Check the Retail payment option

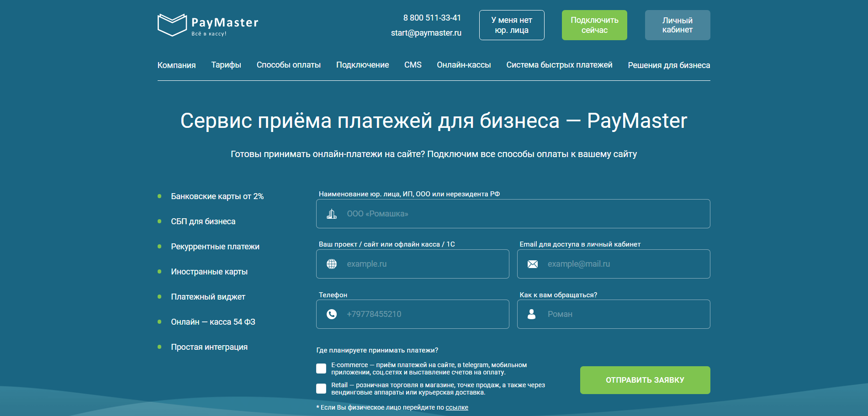pos(321,389)
